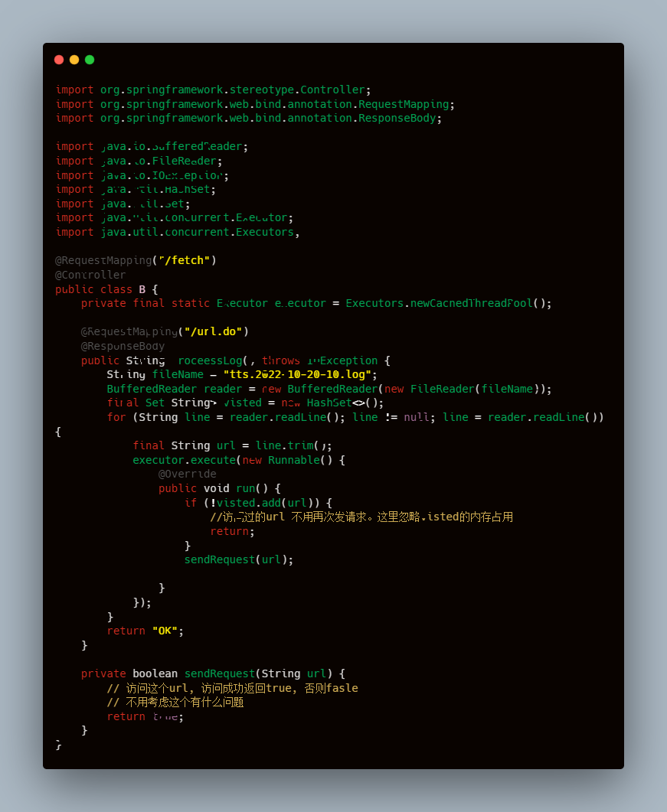Click the "tts.2022-10-20-10.log" string
Viewport: 667px width, 812px height.
click(x=297, y=374)
